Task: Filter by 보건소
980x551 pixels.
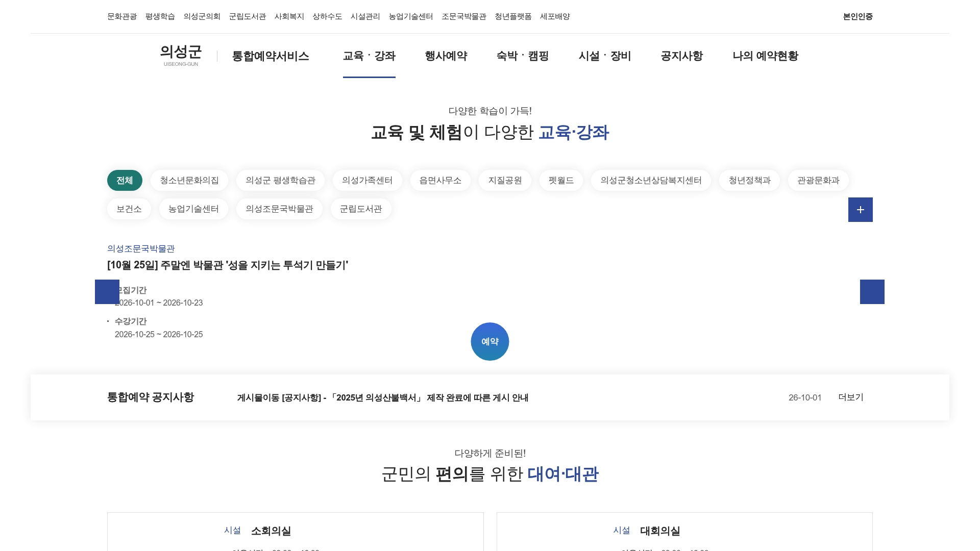Action: coord(129,209)
